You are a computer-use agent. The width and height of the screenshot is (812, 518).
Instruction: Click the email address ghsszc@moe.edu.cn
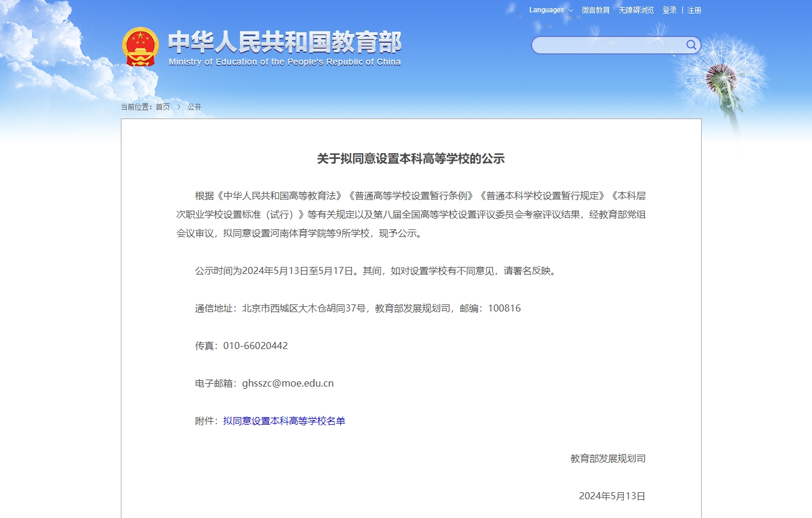click(x=287, y=383)
